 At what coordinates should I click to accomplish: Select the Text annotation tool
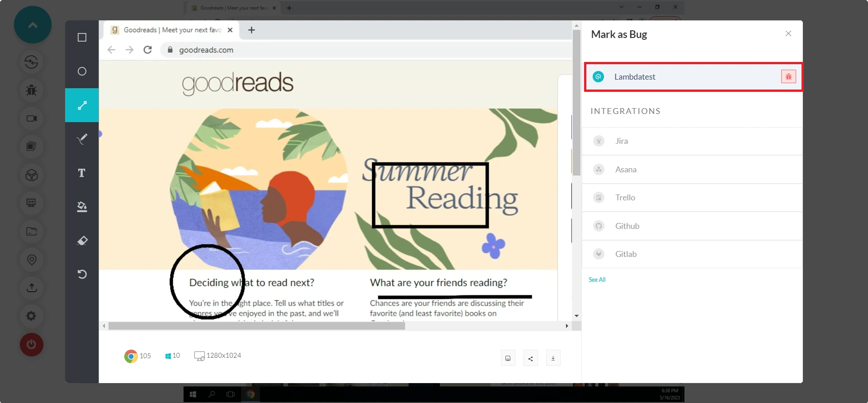pyautogui.click(x=82, y=173)
